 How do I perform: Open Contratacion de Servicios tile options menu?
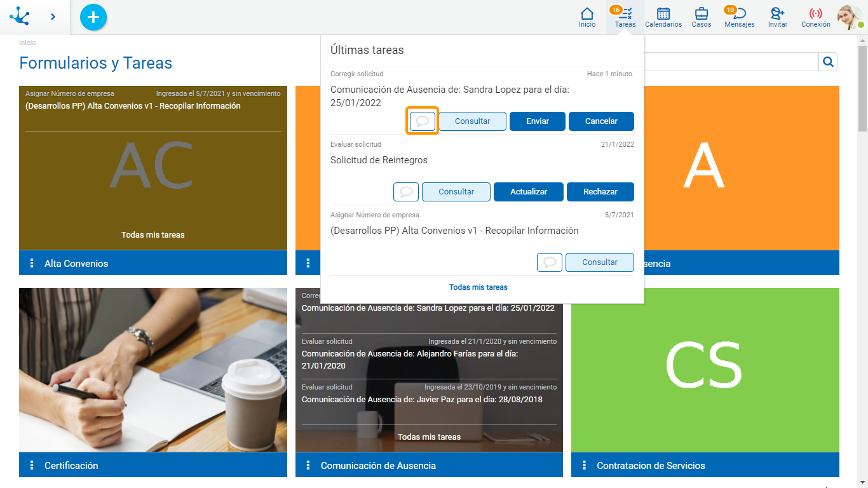click(x=584, y=465)
